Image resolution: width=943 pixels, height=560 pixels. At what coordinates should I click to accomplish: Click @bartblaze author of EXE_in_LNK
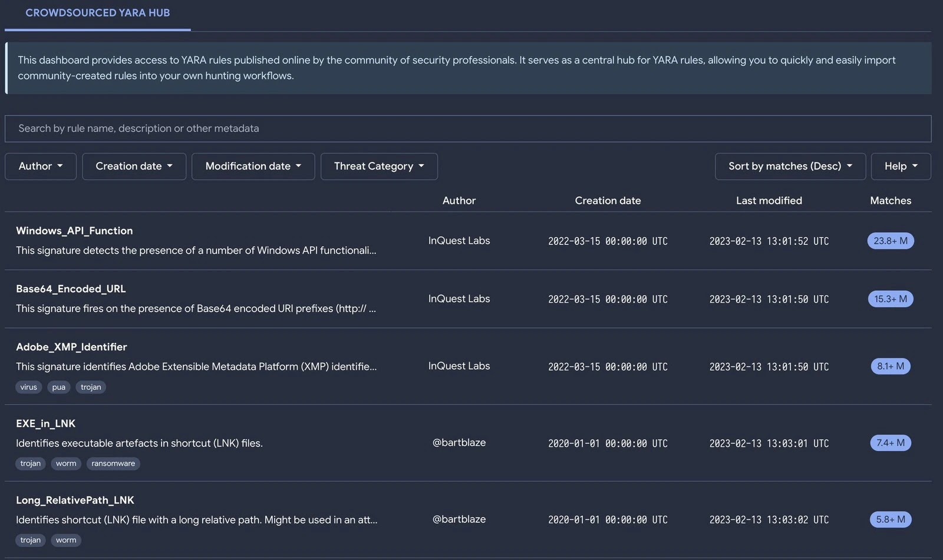(459, 443)
